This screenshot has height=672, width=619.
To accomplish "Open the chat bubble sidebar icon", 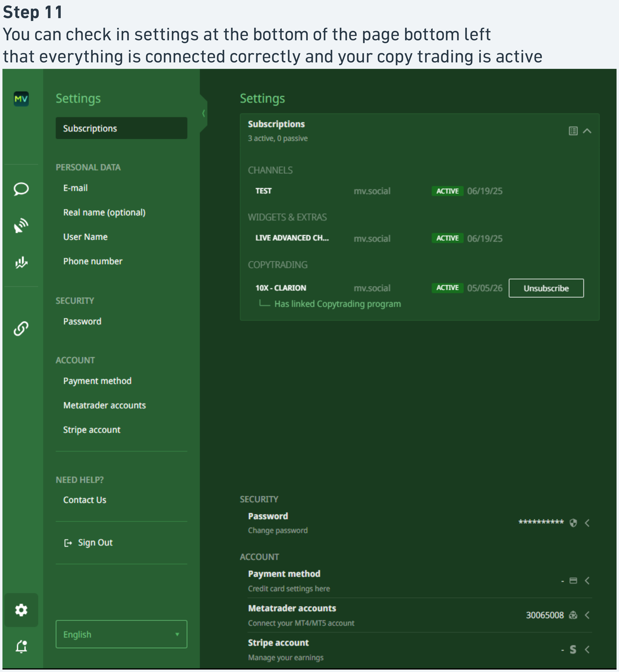I will pos(21,189).
